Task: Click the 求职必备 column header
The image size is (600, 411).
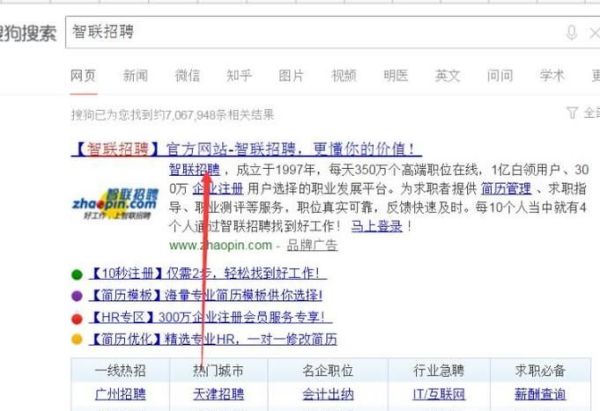Action: [540, 370]
